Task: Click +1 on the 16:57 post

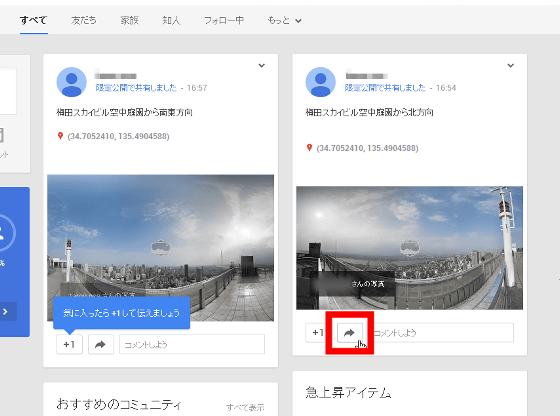Action: point(69,344)
